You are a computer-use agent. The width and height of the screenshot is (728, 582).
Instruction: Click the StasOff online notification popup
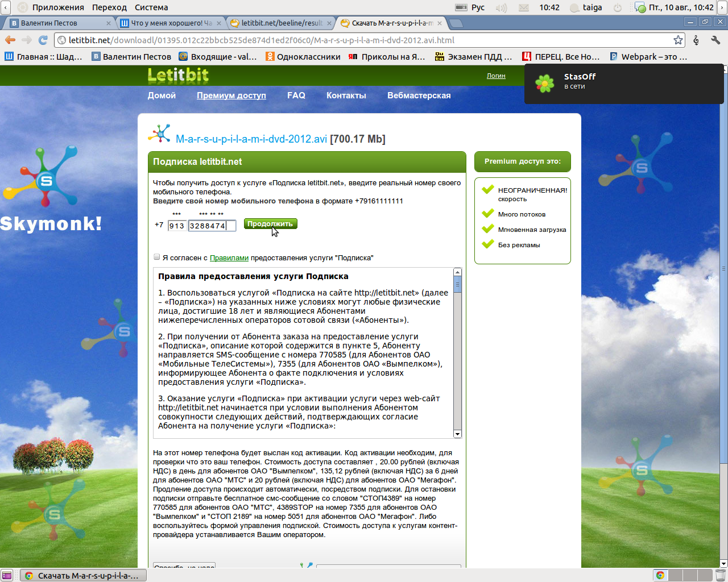coord(624,84)
